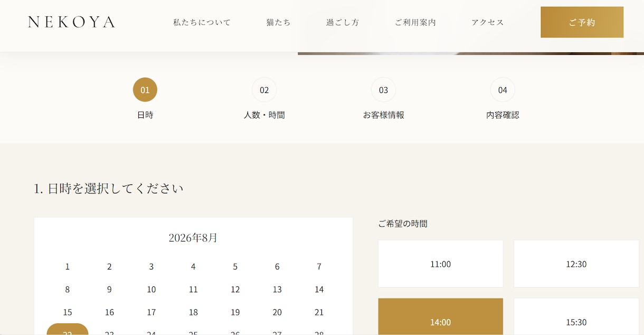Viewport: 644px width, 335px height.
Task: Pick August 17 on the calendar
Action: point(151,312)
